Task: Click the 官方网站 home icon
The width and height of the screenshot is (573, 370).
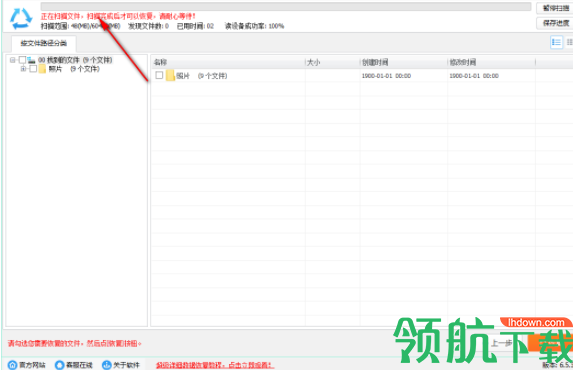Action: 12,365
